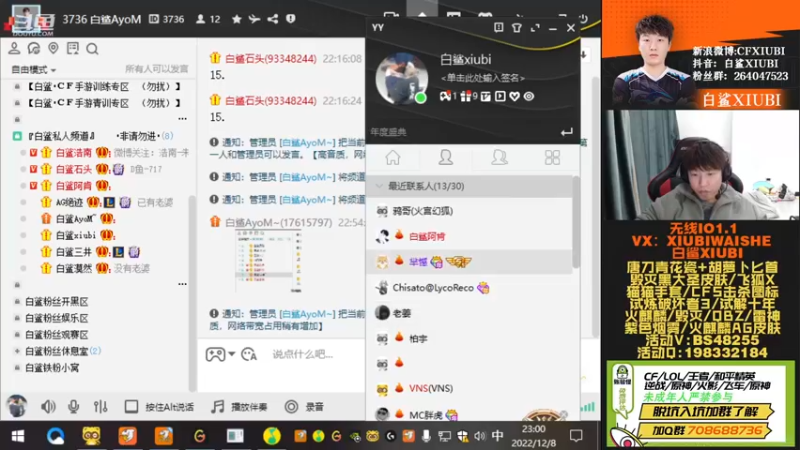
Task: Open the Windows notification center icon
Action: (x=577, y=436)
